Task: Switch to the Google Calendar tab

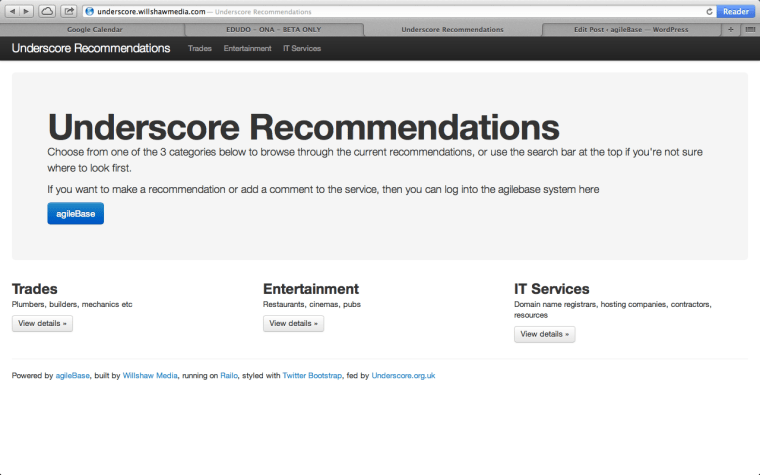Action: 92,29
